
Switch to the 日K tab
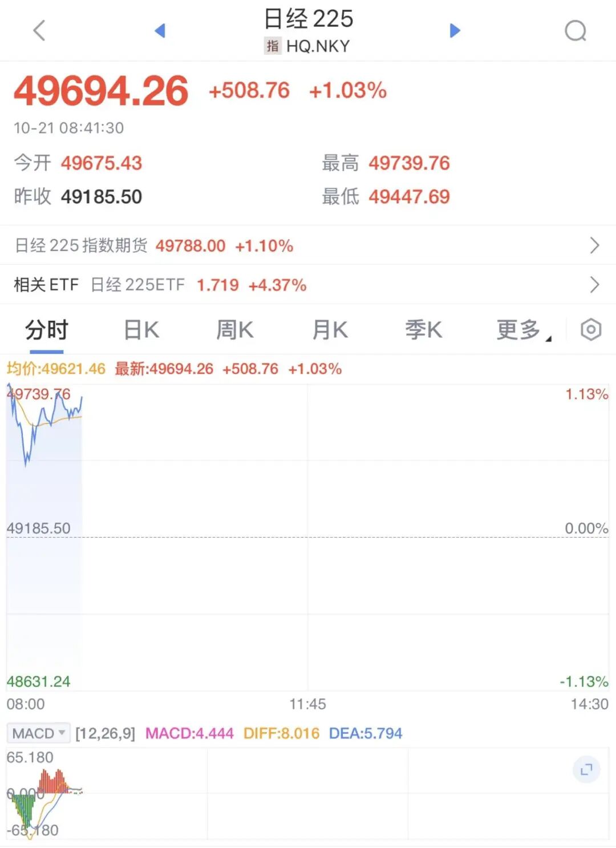(141, 330)
